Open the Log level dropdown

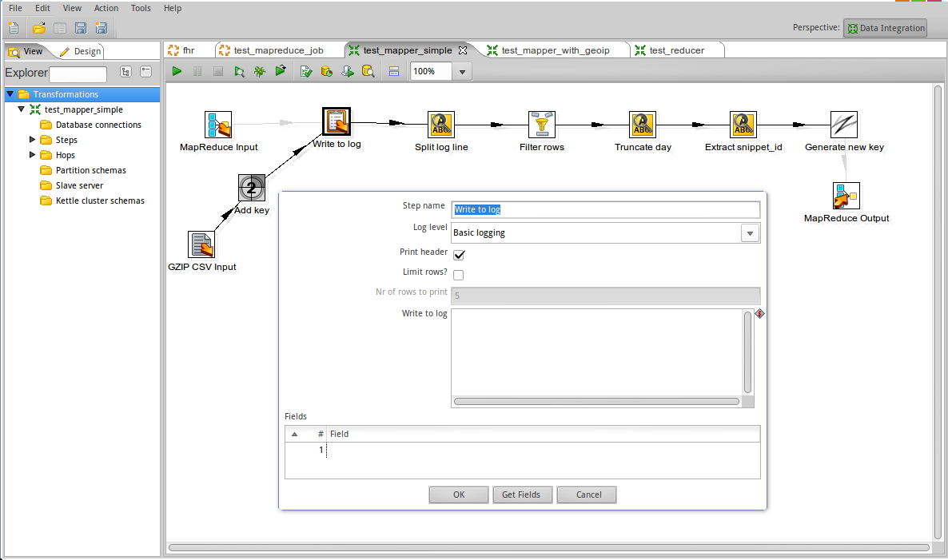tap(750, 233)
